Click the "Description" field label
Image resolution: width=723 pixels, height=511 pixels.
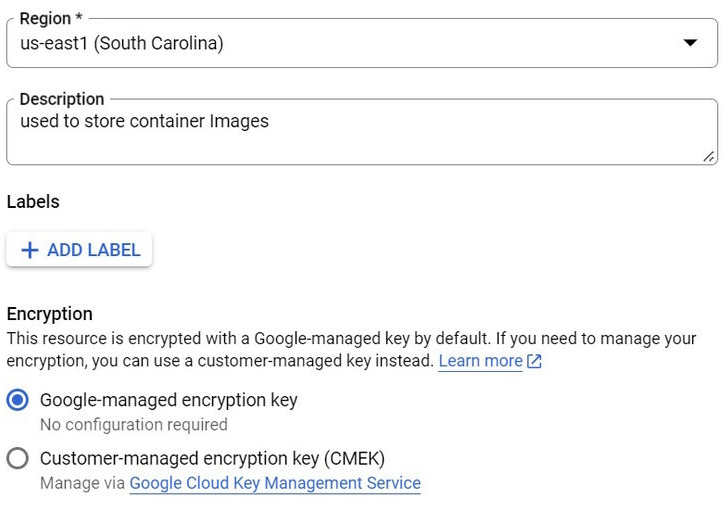[x=62, y=99]
